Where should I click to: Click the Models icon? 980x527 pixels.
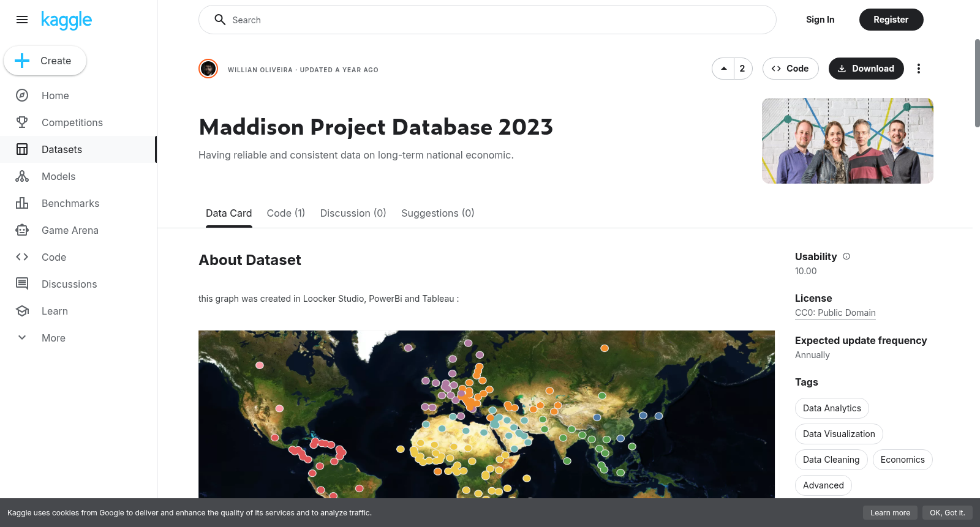(22, 176)
